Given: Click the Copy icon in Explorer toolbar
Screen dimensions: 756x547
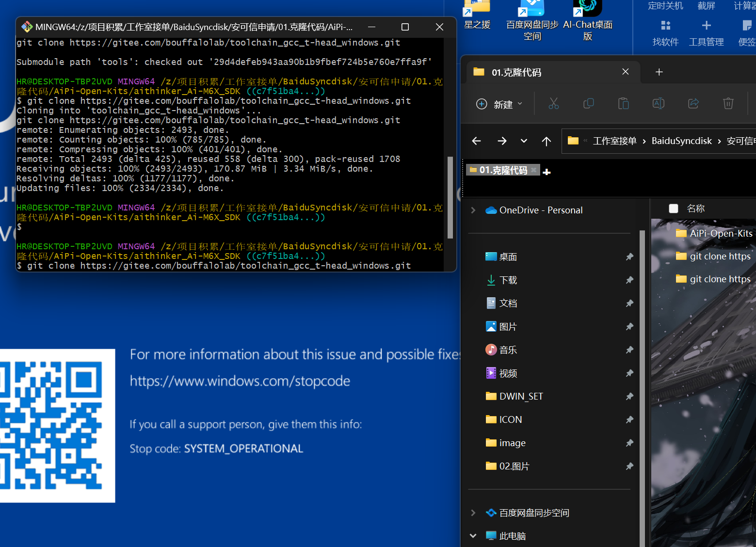Looking at the screenshot, I should [x=588, y=103].
